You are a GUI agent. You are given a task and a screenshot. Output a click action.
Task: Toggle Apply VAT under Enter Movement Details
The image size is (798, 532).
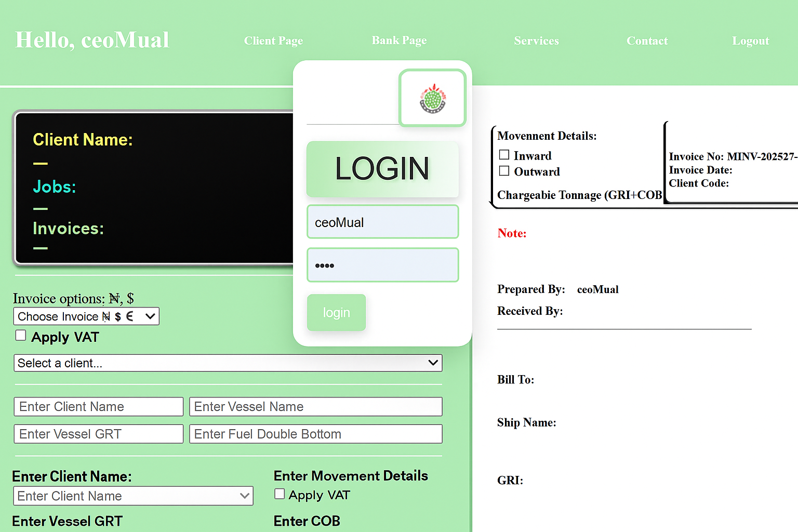coord(280,494)
